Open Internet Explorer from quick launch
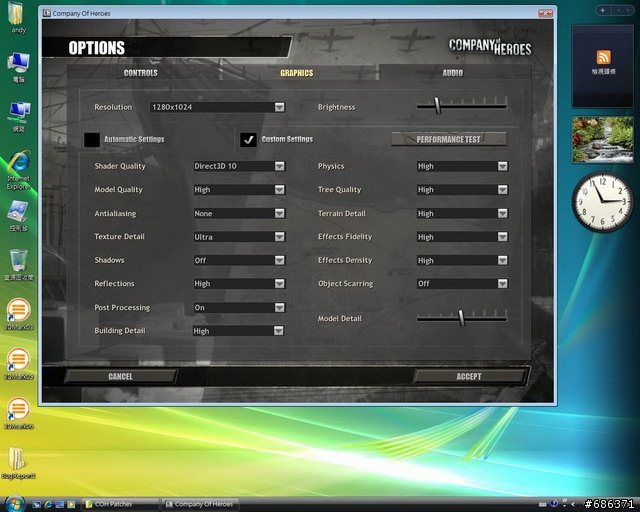 point(48,505)
